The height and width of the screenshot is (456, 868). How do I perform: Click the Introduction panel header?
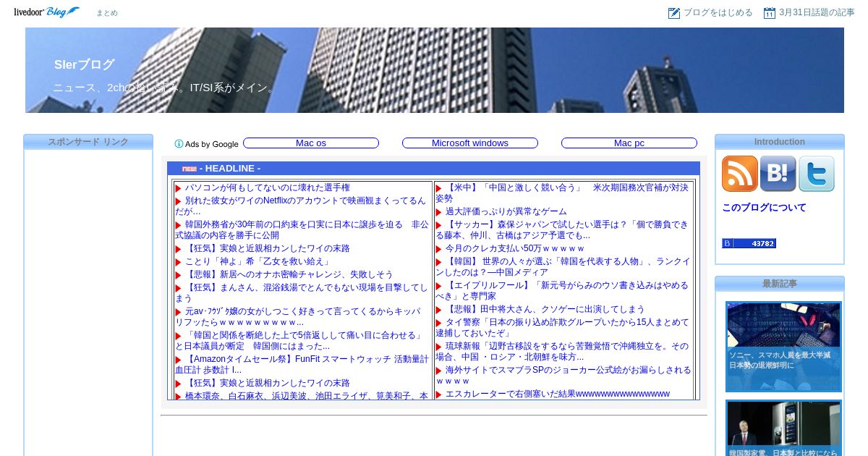pyautogui.click(x=780, y=142)
